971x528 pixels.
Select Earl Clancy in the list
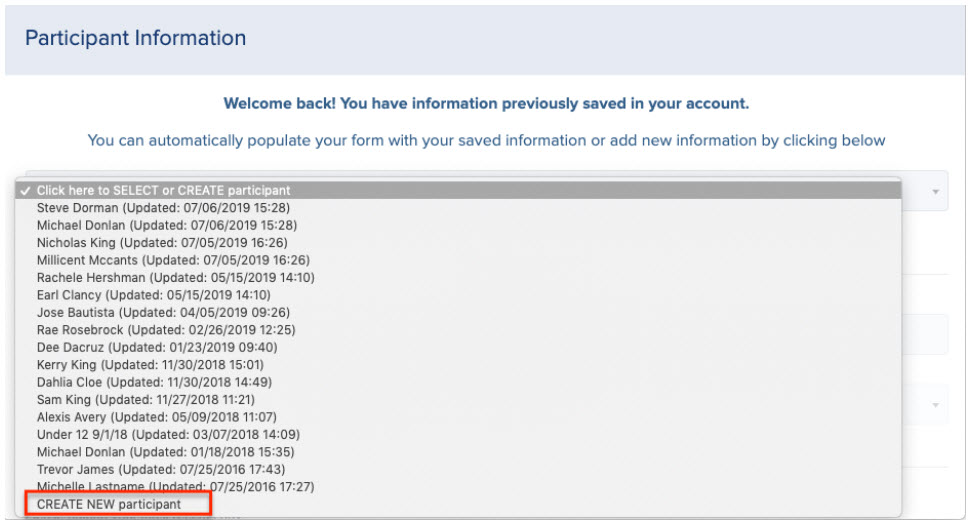[x=458, y=295]
